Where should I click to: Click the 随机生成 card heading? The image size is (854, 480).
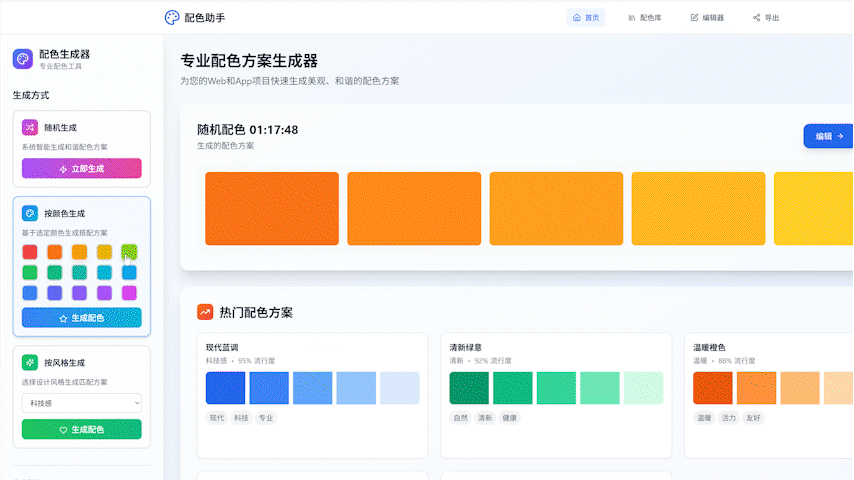60,127
